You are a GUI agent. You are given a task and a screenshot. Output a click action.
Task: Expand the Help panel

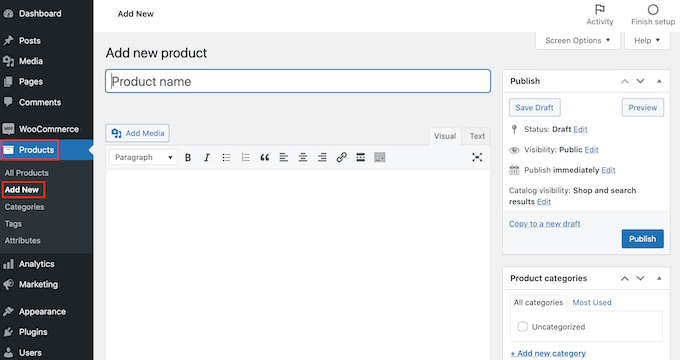pyautogui.click(x=647, y=40)
